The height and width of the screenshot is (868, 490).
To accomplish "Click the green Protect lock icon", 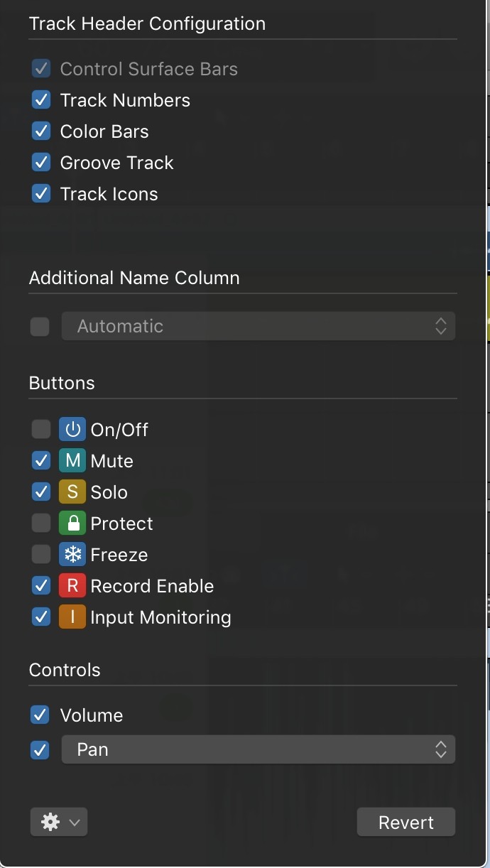I will click(72, 523).
